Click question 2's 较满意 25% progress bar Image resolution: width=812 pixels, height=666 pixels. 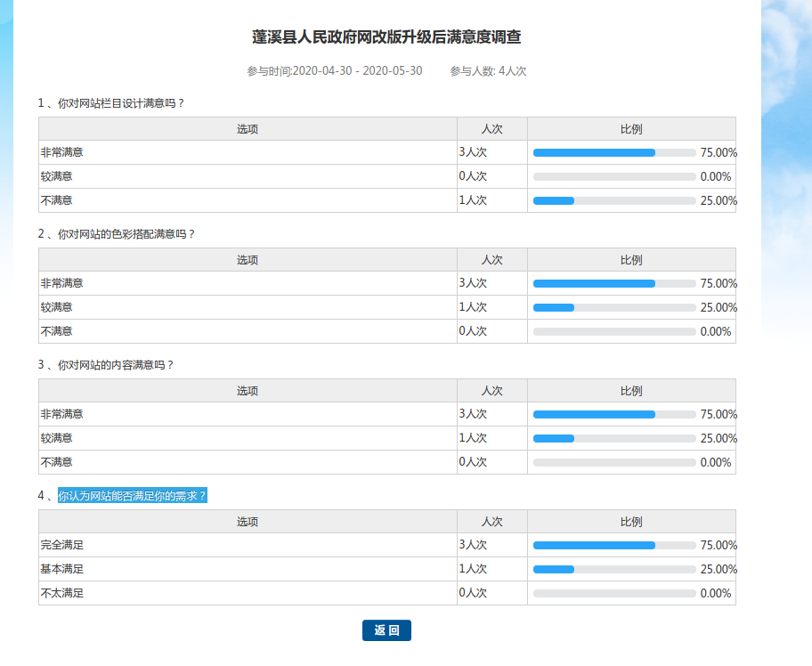tap(613, 308)
